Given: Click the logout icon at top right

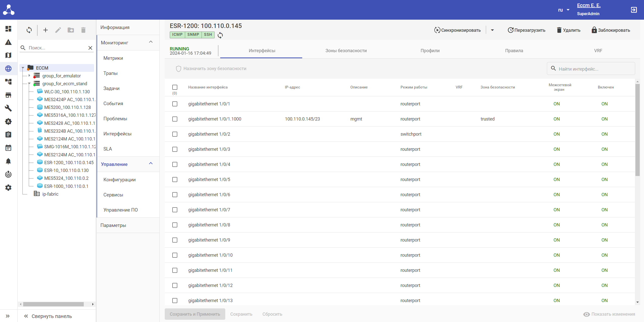Looking at the screenshot, I should 634,10.
